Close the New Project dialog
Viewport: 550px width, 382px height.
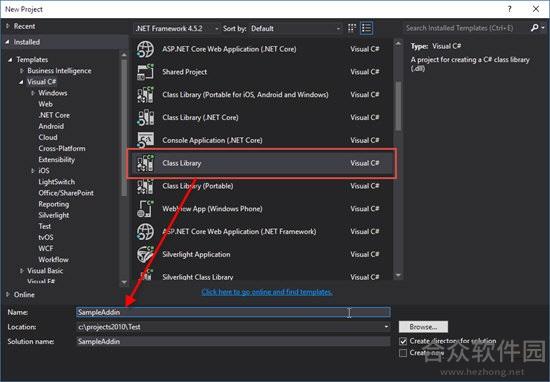[x=536, y=9]
